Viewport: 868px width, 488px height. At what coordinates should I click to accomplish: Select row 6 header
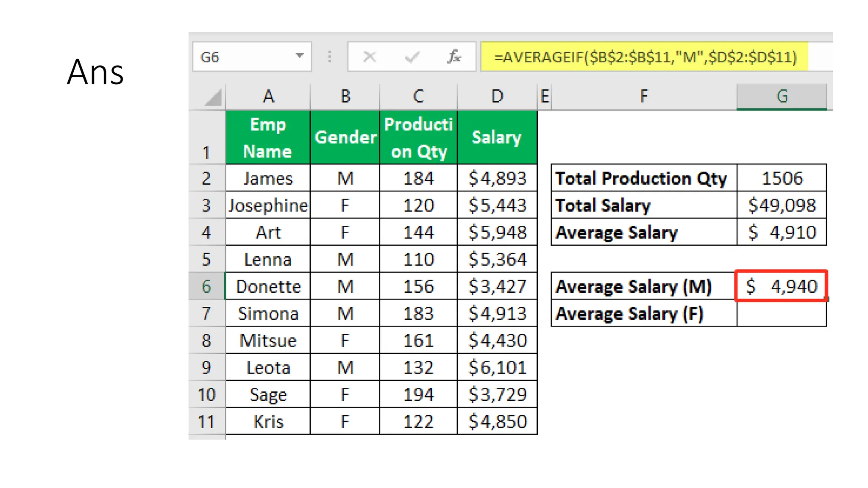pos(206,286)
